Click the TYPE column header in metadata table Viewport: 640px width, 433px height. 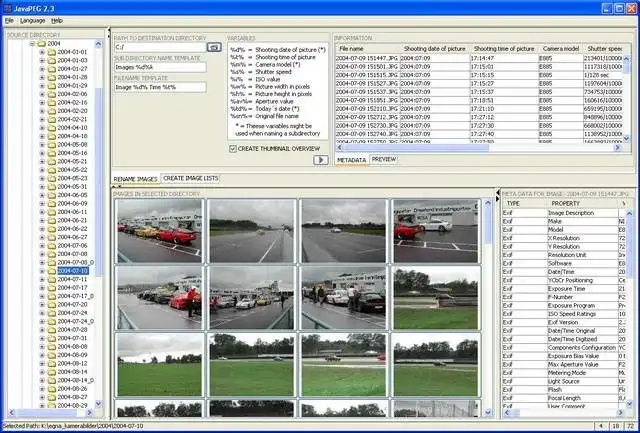pos(524,203)
